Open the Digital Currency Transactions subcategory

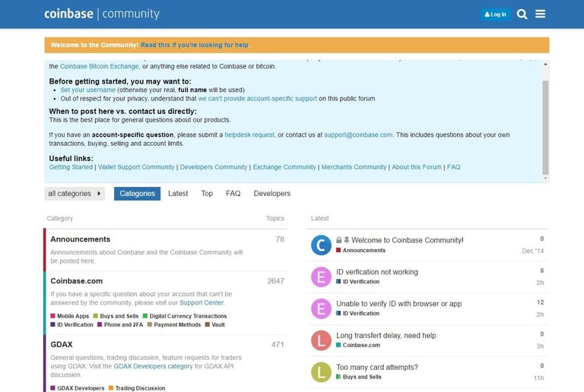coord(185,316)
